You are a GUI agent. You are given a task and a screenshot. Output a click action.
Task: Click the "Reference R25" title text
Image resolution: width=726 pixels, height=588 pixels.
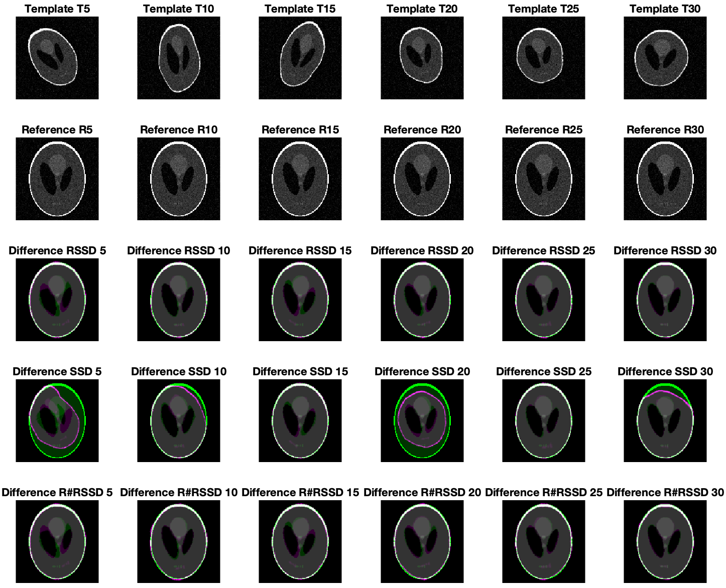pyautogui.click(x=544, y=130)
